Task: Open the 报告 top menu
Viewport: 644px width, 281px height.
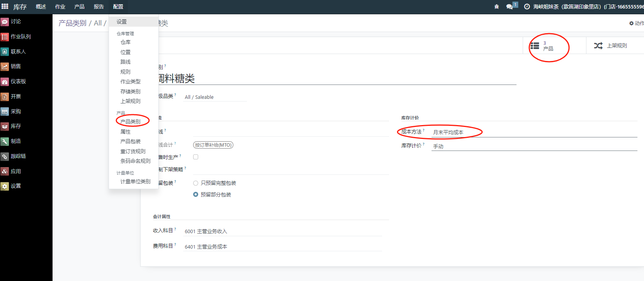Action: [x=99, y=7]
